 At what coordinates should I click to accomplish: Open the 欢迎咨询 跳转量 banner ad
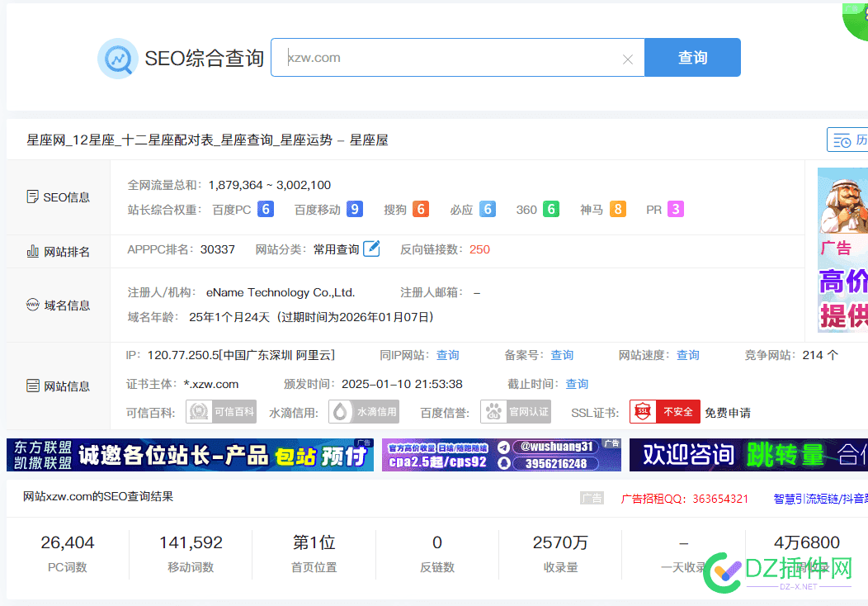coord(748,455)
